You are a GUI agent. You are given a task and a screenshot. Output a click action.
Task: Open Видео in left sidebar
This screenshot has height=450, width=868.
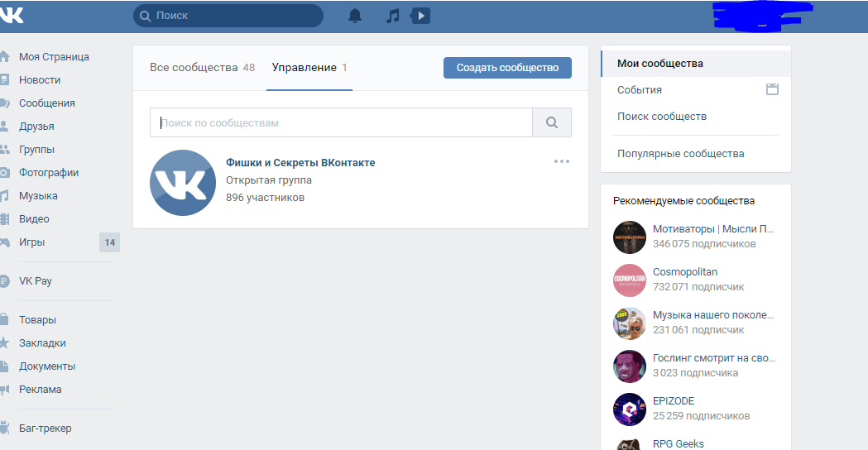tap(34, 219)
